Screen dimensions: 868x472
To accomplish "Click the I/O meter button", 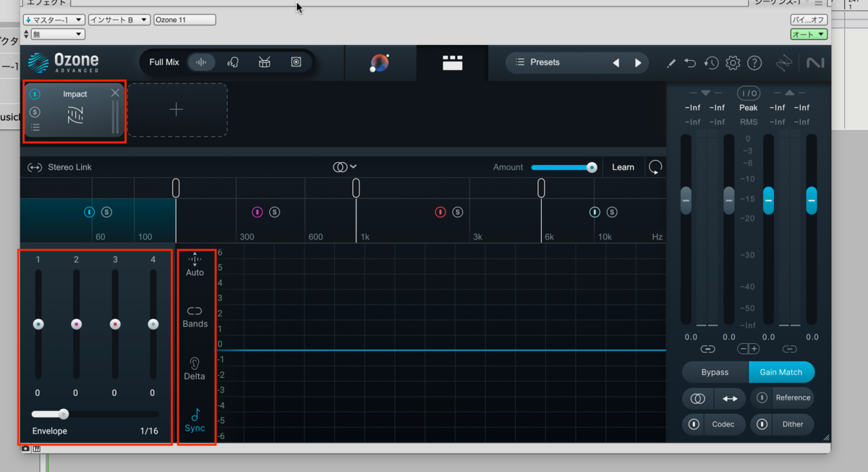I will (x=748, y=93).
